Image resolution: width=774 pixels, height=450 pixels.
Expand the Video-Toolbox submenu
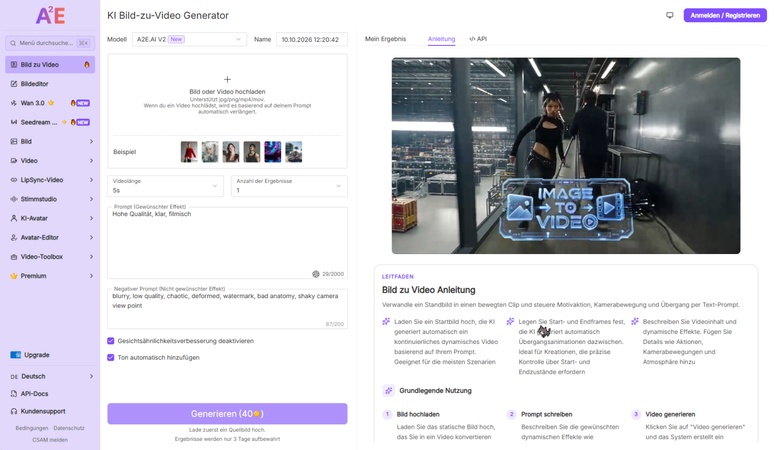point(50,257)
